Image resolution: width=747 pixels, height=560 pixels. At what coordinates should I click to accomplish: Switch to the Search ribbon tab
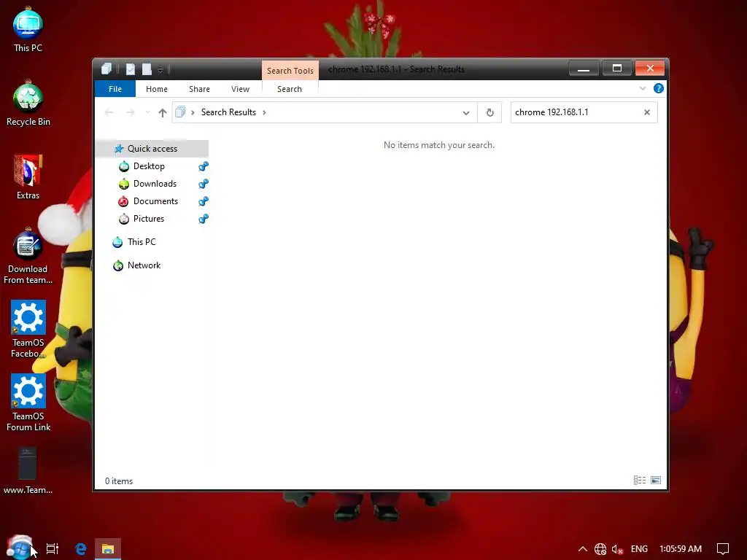pos(290,89)
